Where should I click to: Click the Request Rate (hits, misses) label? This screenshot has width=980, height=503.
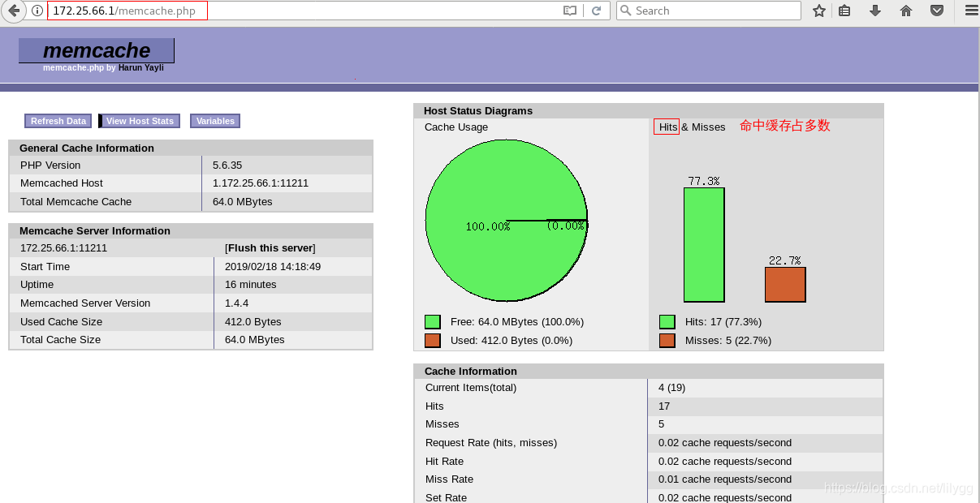coord(491,443)
